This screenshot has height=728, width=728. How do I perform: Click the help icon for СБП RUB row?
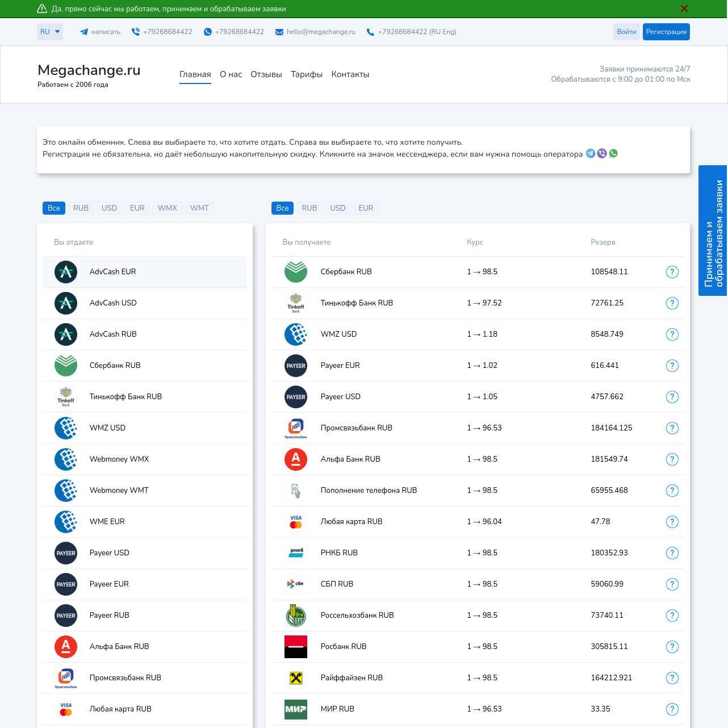pos(672,584)
